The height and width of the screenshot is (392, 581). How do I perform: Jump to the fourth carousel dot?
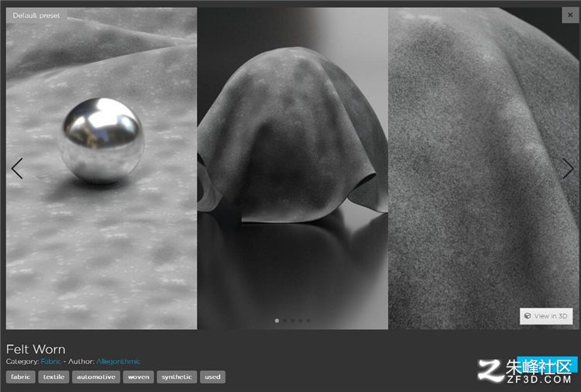click(301, 321)
